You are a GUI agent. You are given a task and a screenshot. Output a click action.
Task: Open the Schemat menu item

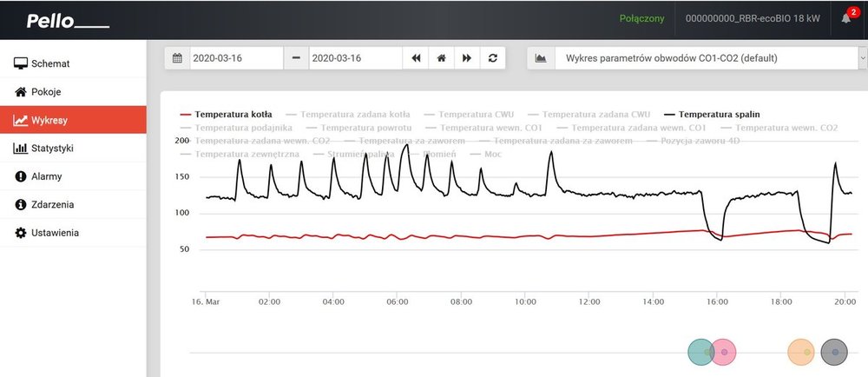(49, 63)
